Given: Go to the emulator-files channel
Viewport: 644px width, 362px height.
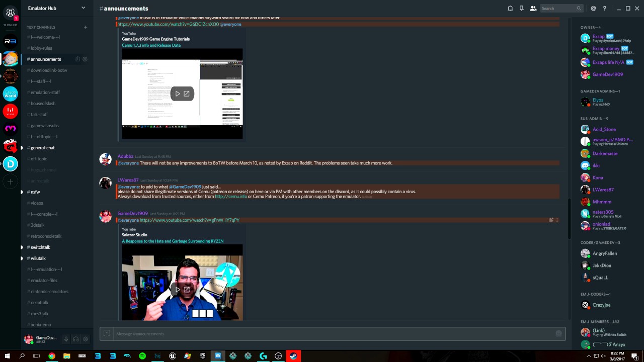Looking at the screenshot, I should click(44, 281).
